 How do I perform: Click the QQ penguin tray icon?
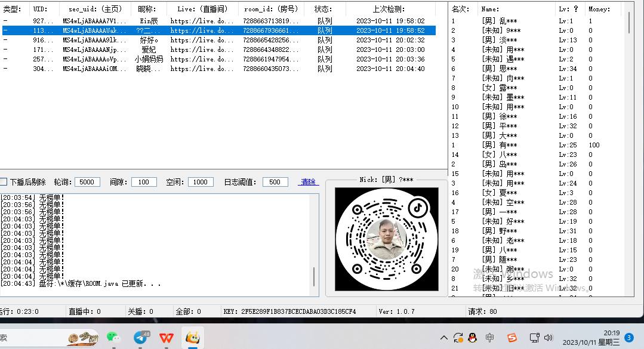coord(472,338)
